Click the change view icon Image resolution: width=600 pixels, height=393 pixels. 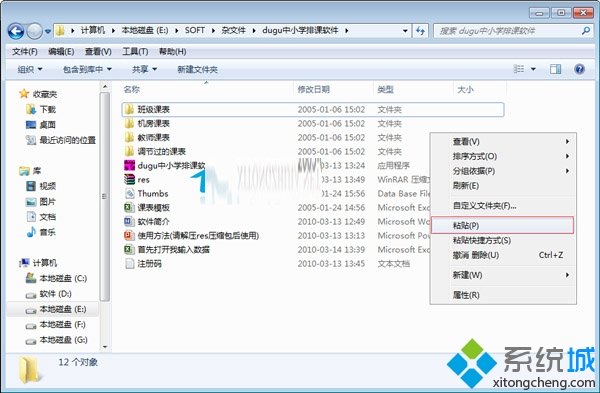point(519,69)
